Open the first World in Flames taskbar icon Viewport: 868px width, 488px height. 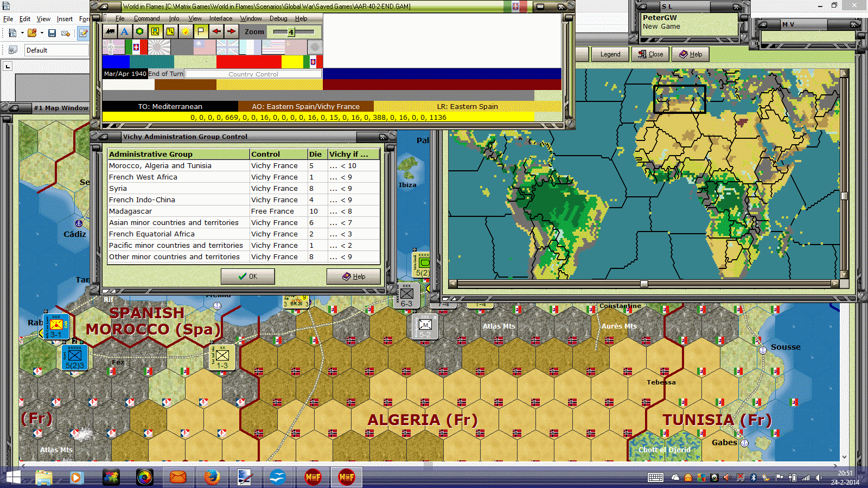pos(313,477)
